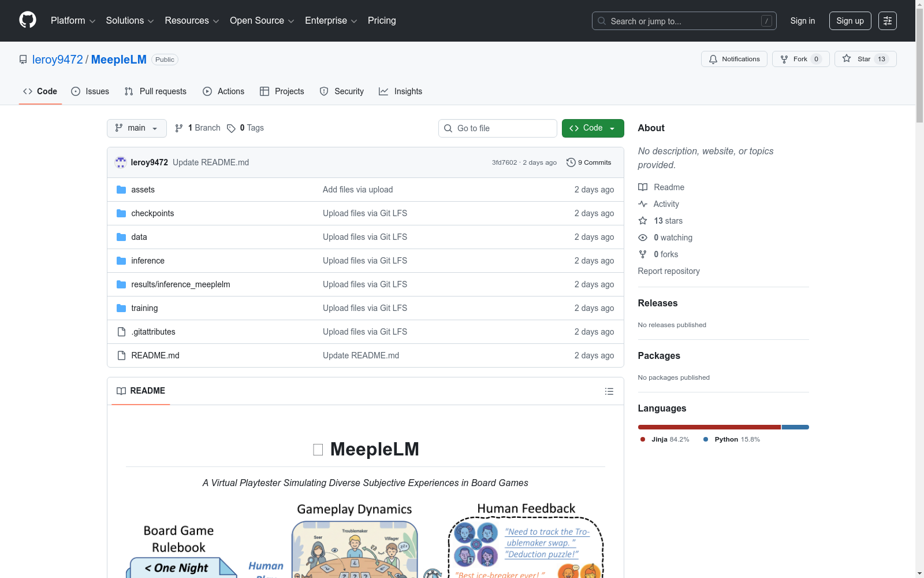Screen dimensions: 924x578
Task: Click the repository icon beside leroy9472
Action: tap(23, 60)
